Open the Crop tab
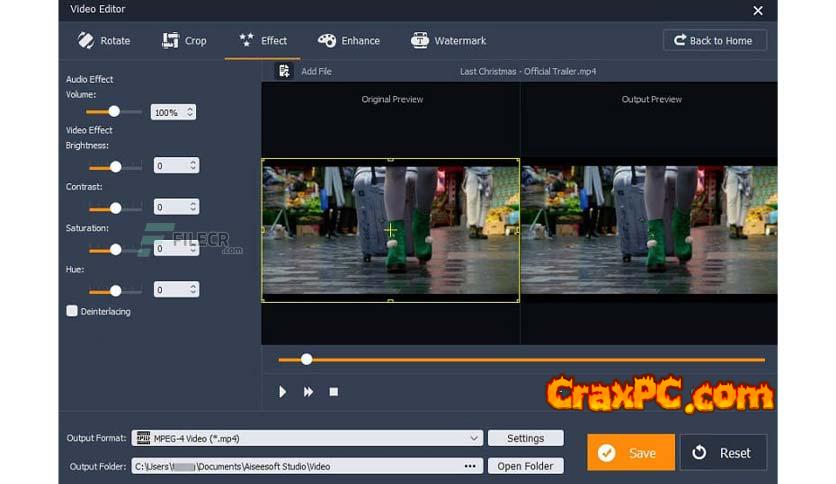This screenshot has width=836, height=484. pyautogui.click(x=184, y=41)
